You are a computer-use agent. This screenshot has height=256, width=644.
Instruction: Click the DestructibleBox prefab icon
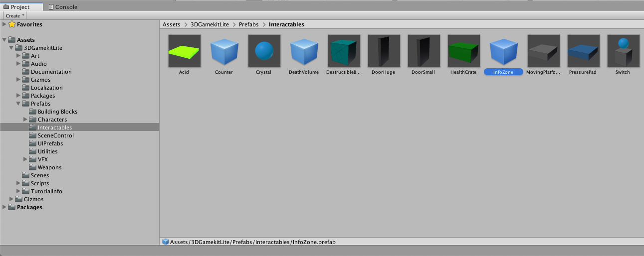[344, 51]
